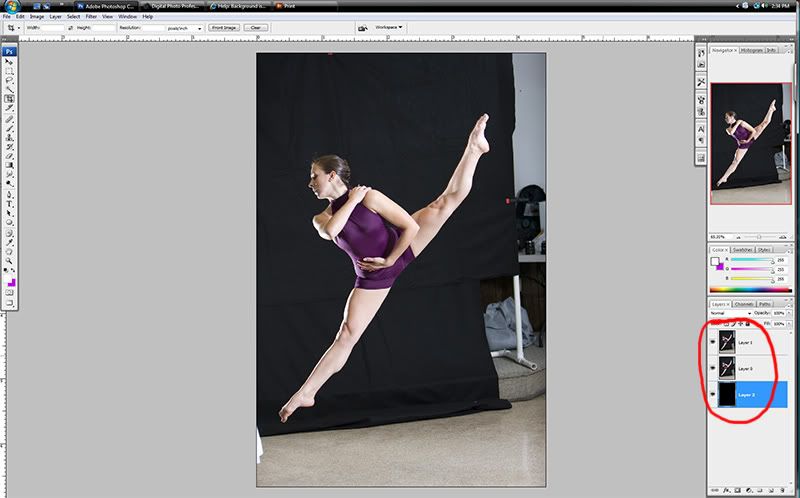Select the Healing Brush tool
This screenshot has width=800, height=498.
[x=9, y=119]
